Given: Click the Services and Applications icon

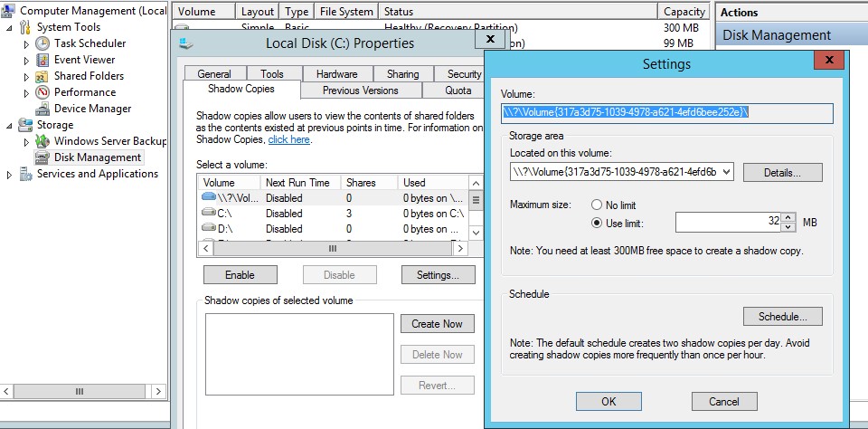Looking at the screenshot, I should pyautogui.click(x=25, y=174).
